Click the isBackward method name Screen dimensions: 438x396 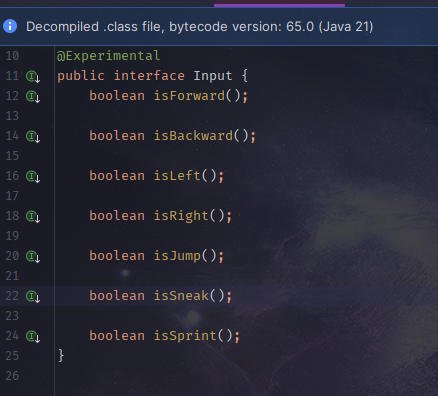[x=193, y=136]
